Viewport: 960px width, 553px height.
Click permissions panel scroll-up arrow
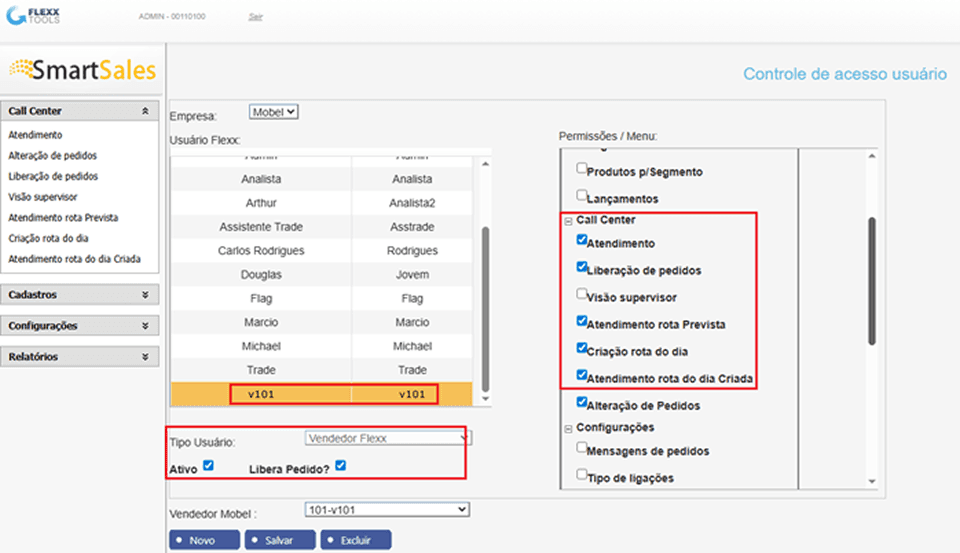pos(872,156)
